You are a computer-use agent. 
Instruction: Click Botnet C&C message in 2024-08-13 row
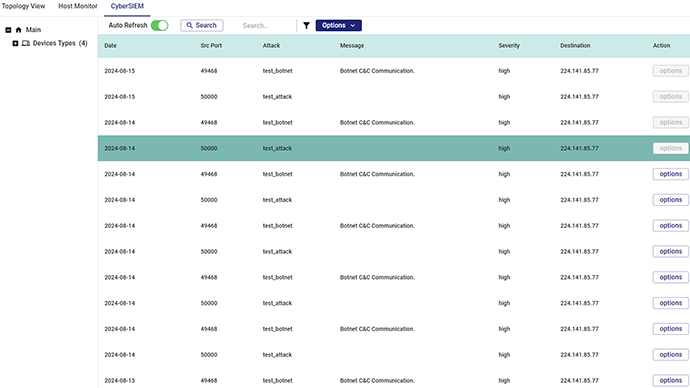377,381
